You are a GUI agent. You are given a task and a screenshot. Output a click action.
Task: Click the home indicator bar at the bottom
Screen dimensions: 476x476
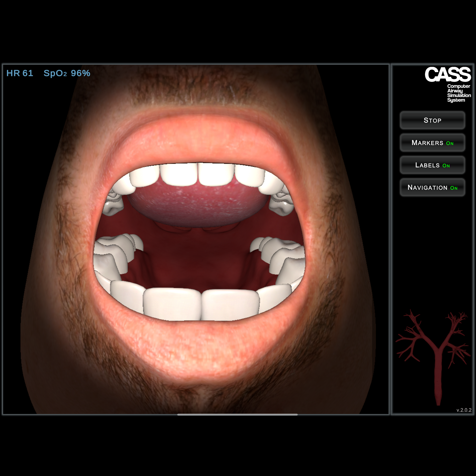(237, 415)
